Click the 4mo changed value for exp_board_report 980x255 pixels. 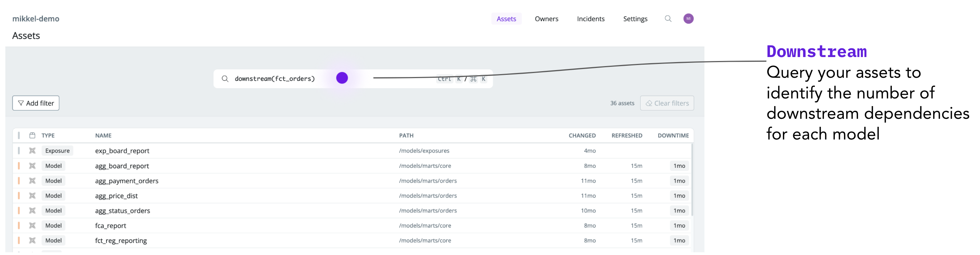click(589, 151)
